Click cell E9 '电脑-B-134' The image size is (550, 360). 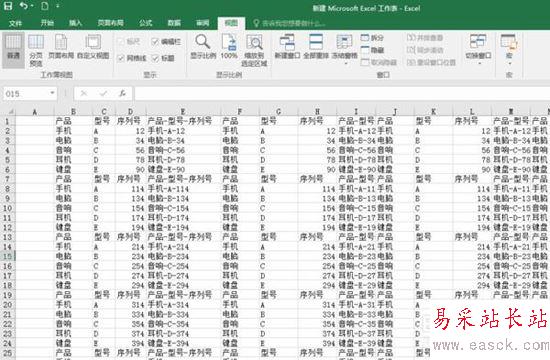tap(183, 198)
